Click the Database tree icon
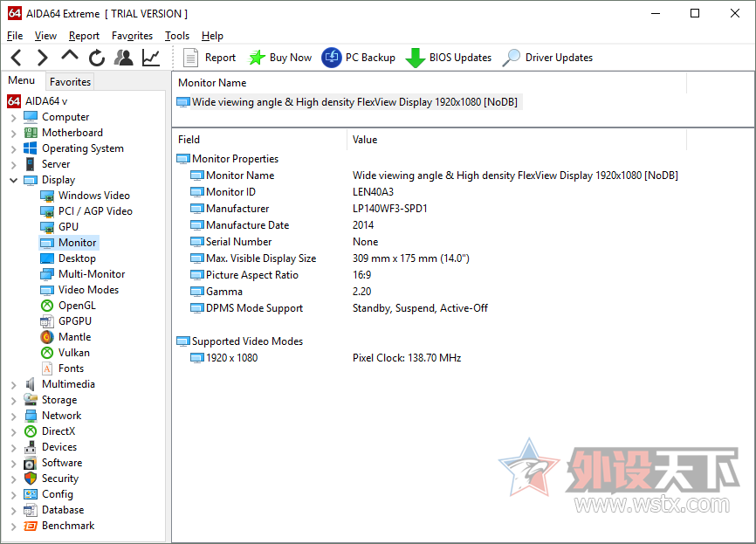The height and width of the screenshot is (544, 756). (31, 510)
